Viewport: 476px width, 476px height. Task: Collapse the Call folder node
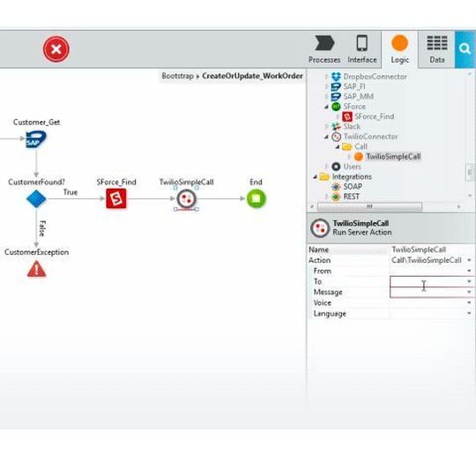coord(338,146)
